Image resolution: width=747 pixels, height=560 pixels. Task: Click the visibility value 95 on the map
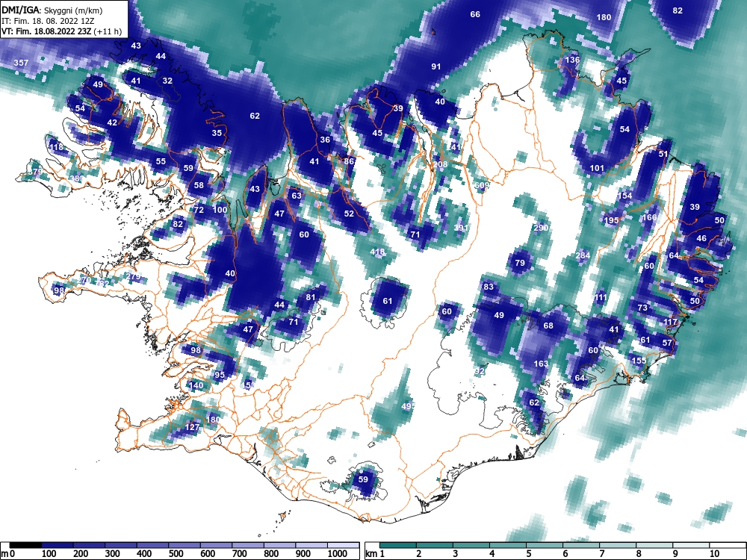219,375
